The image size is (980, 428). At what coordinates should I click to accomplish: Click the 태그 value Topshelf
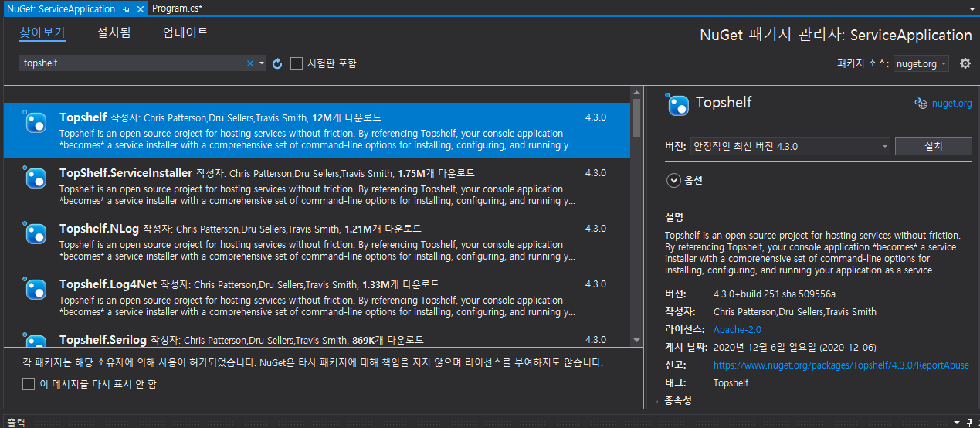click(731, 382)
